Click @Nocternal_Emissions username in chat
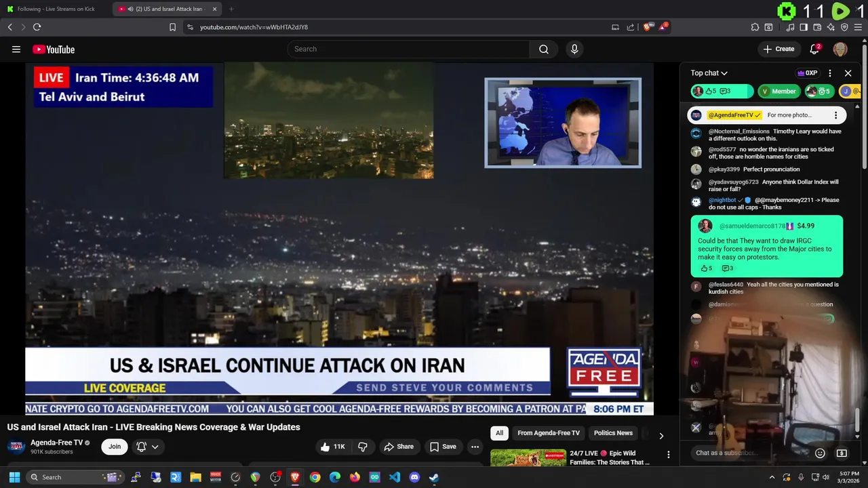Screen dimensions: 868x488 pyautogui.click(x=739, y=131)
